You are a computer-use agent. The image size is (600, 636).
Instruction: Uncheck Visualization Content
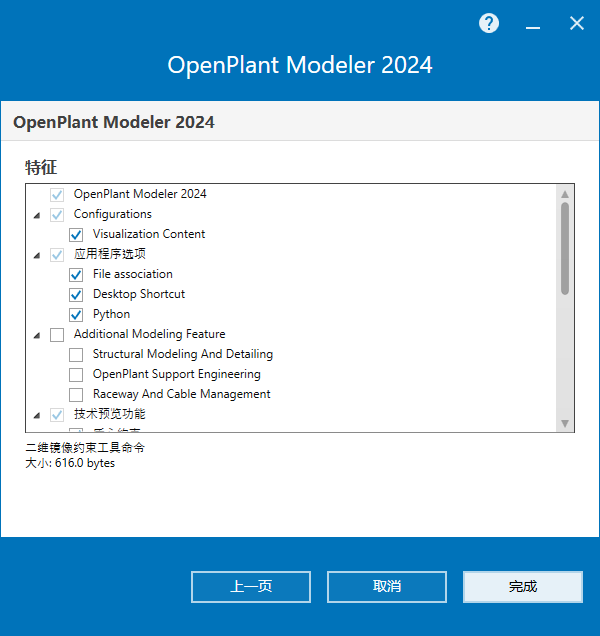tap(76, 234)
